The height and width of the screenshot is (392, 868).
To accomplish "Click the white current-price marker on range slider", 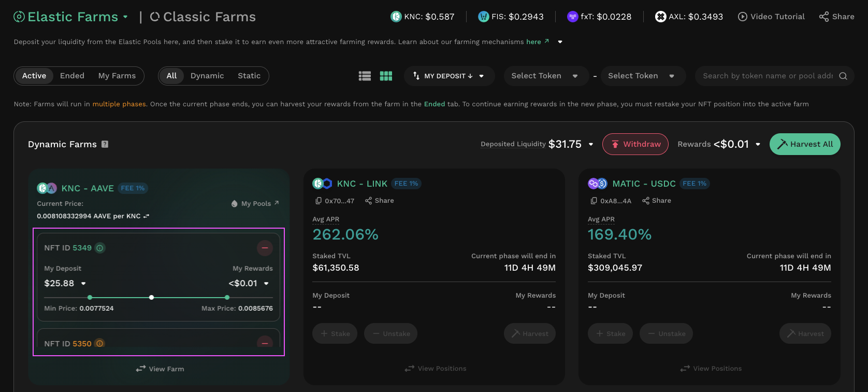I will coord(151,298).
